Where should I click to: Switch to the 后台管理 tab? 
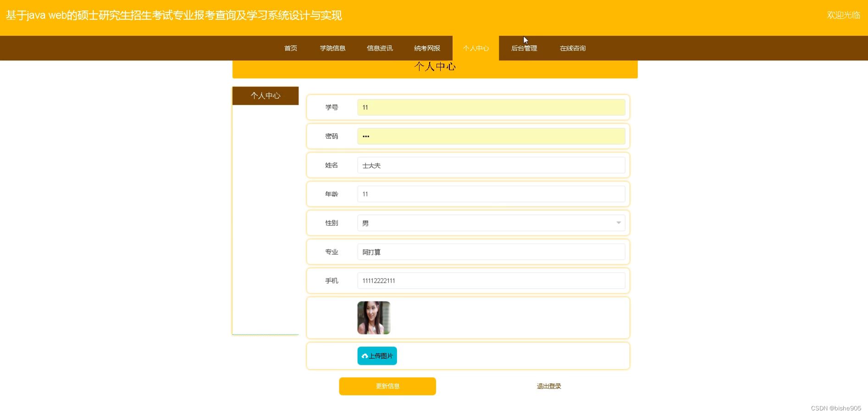point(525,48)
